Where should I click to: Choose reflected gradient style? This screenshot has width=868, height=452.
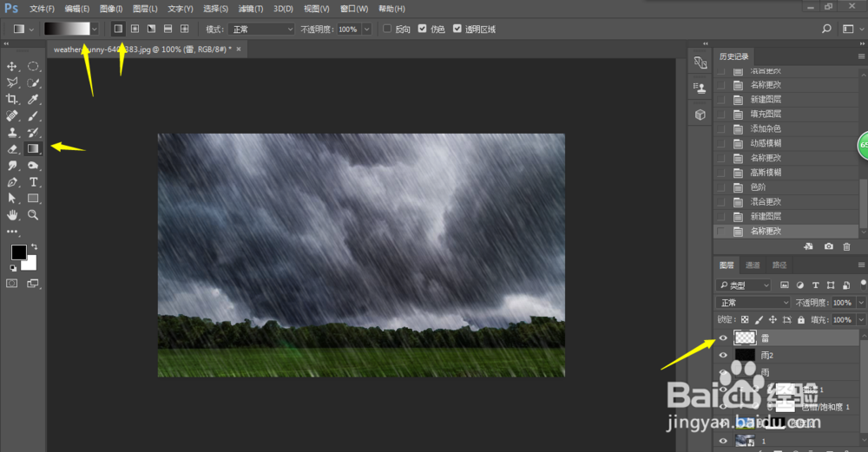pos(168,29)
